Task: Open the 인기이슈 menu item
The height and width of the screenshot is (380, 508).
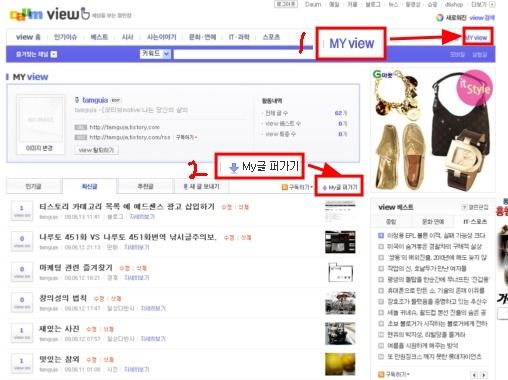Action: (x=66, y=37)
